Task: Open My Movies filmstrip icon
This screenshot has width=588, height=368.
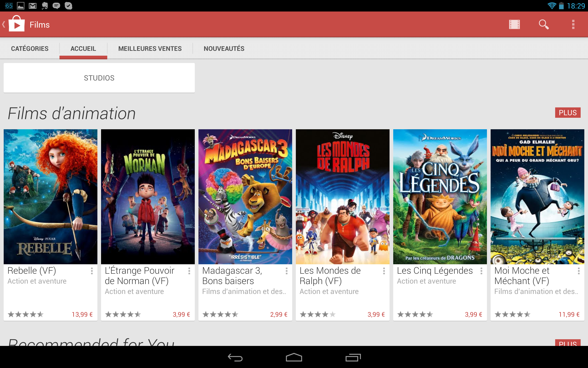Action: point(514,25)
